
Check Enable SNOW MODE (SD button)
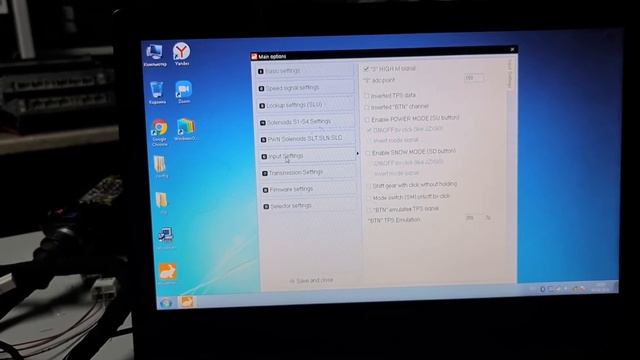coord(368,153)
